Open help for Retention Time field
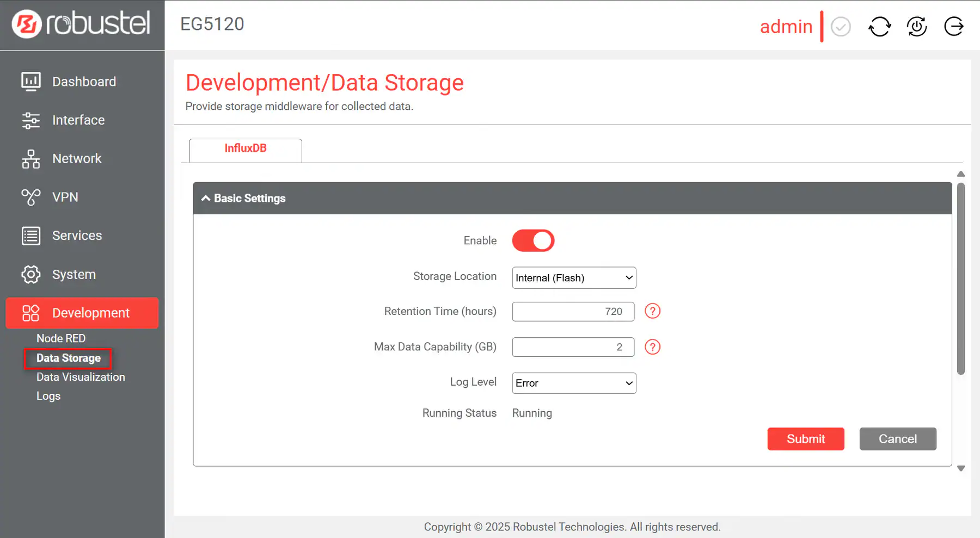 [x=652, y=311]
